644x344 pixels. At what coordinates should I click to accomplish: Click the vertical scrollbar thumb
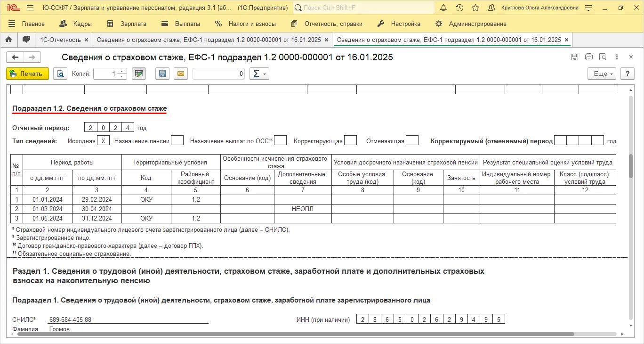(631, 166)
